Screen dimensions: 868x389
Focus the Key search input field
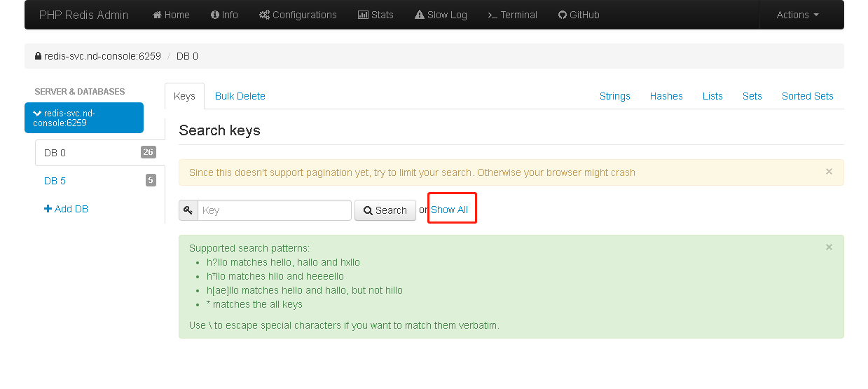(x=275, y=210)
